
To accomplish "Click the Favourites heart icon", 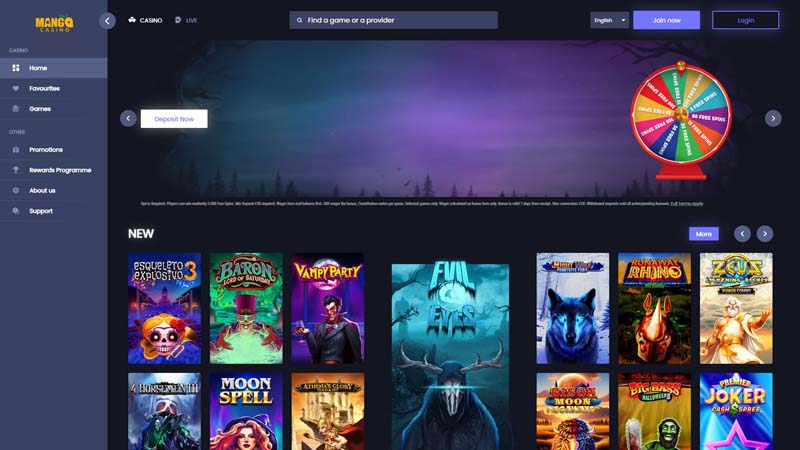I will (x=16, y=88).
